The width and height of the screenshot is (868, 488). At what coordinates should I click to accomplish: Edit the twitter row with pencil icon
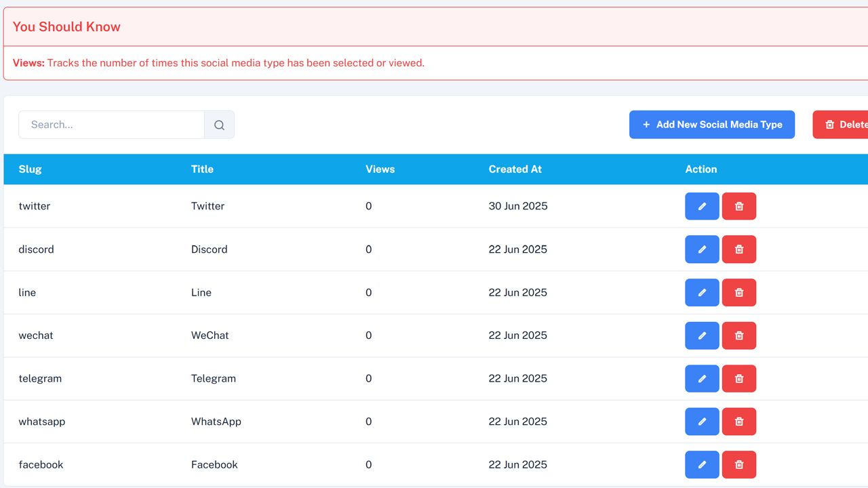pyautogui.click(x=702, y=206)
